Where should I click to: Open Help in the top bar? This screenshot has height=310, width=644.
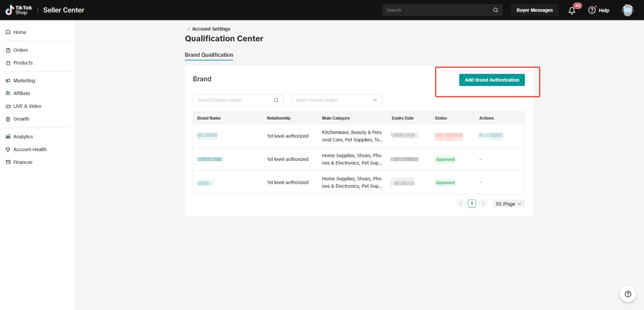coord(599,10)
